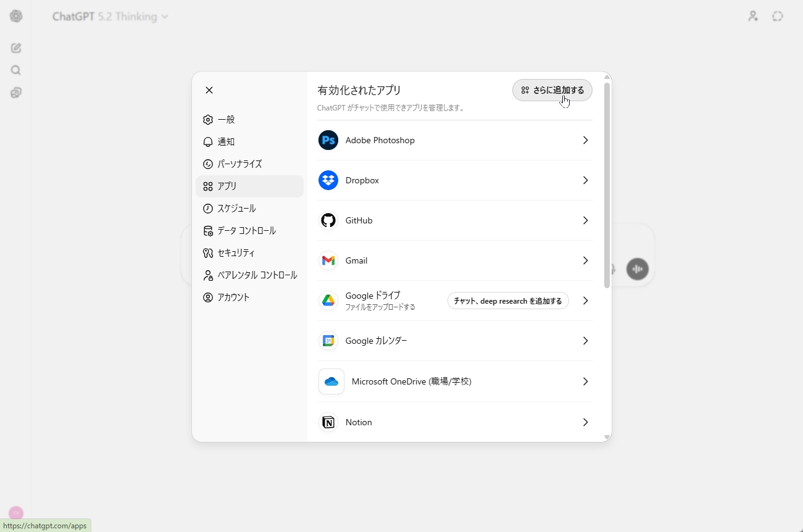803x532 pixels.
Task: Open the セキュリティ settings section
Action: (249, 253)
